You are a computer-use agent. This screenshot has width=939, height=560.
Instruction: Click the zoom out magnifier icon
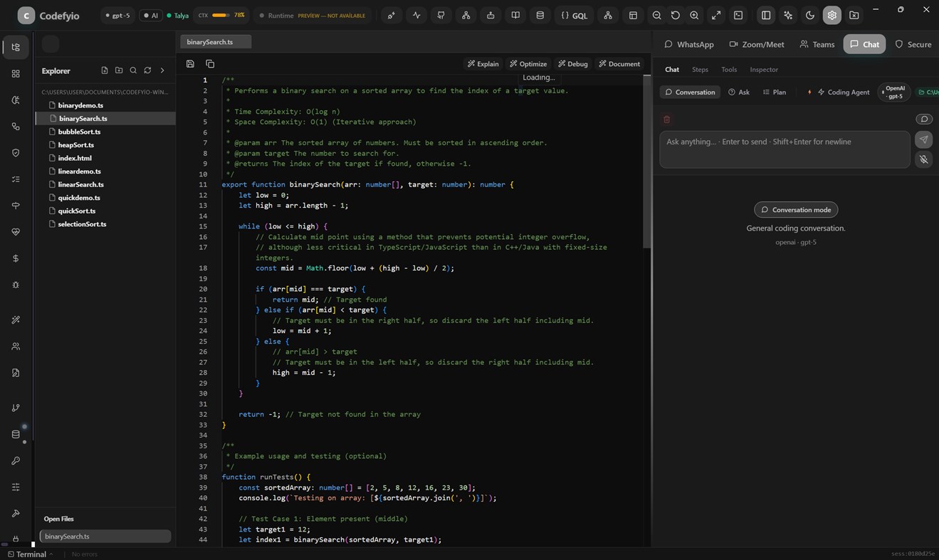pos(656,15)
